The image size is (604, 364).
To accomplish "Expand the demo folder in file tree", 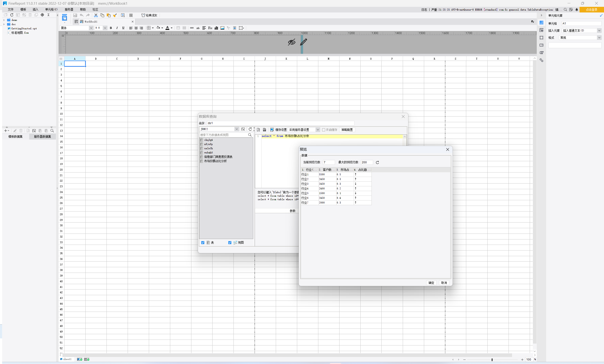I will [x=4, y=20].
